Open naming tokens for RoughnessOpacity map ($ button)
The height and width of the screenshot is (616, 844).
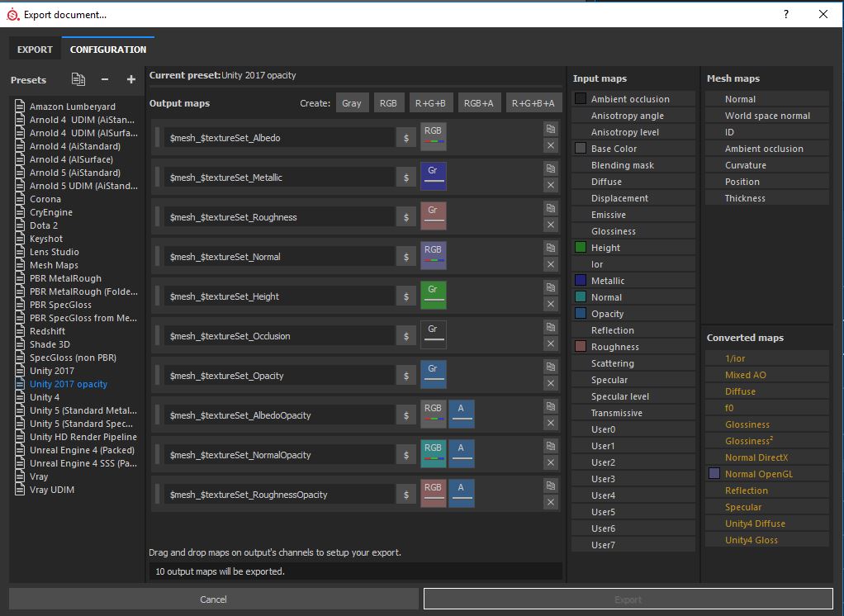pyautogui.click(x=406, y=495)
